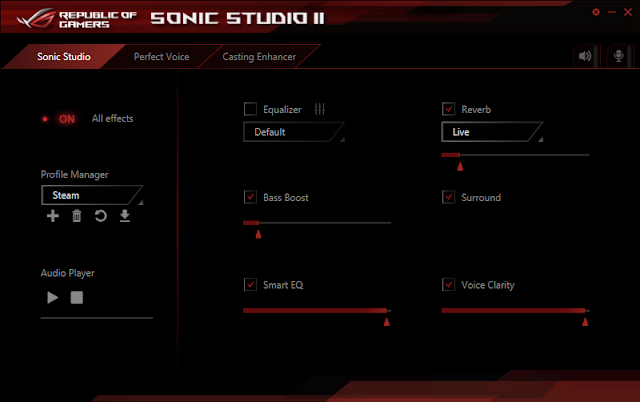Click the Sonic Studio II title text
This screenshot has width=640, height=402.
238,18
